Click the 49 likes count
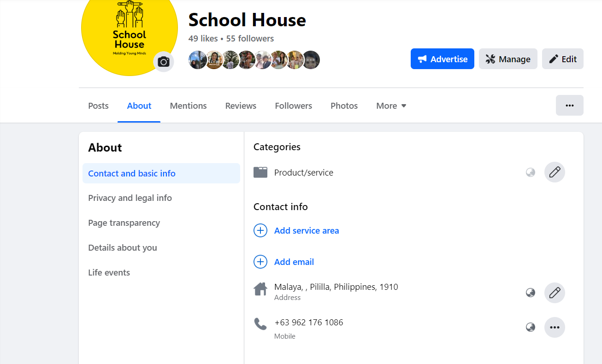The height and width of the screenshot is (364, 602). pos(203,39)
